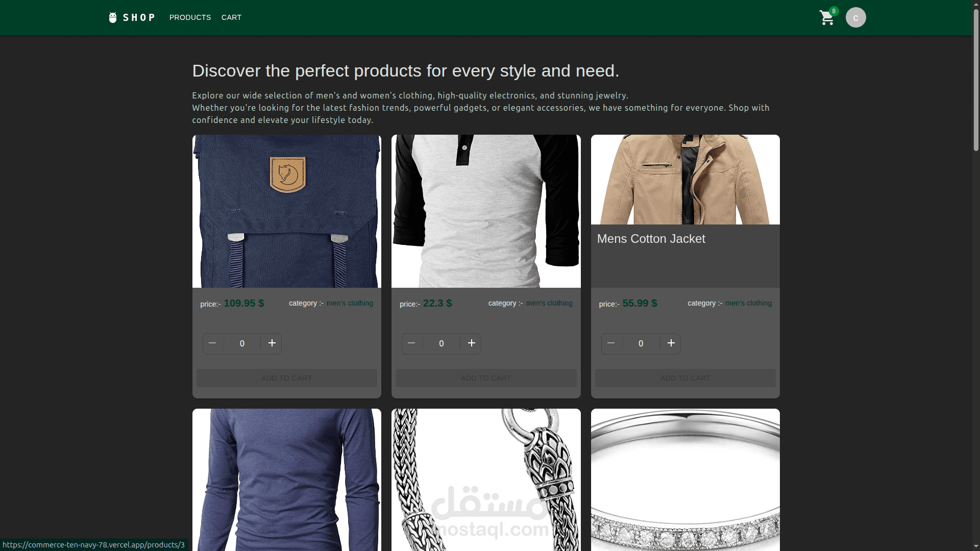The image size is (980, 551).
Task: Open the raglan sleeve shirt product image
Action: coord(486,211)
